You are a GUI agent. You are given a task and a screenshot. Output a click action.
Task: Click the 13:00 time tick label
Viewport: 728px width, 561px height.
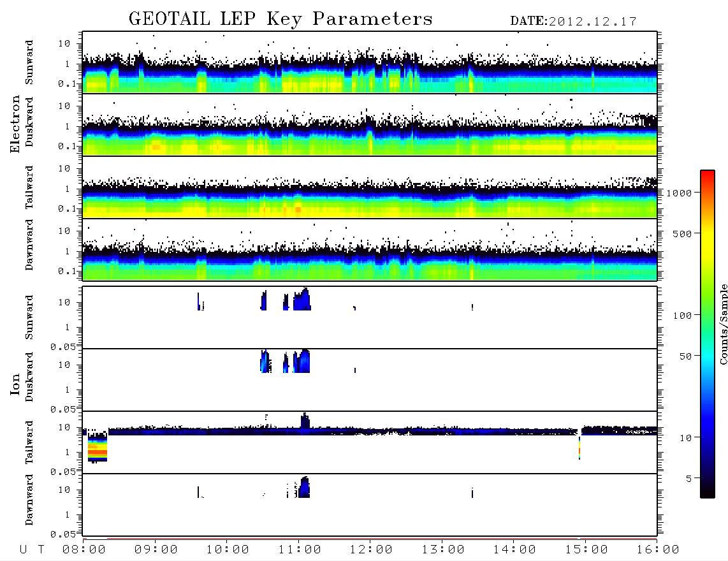443,550
